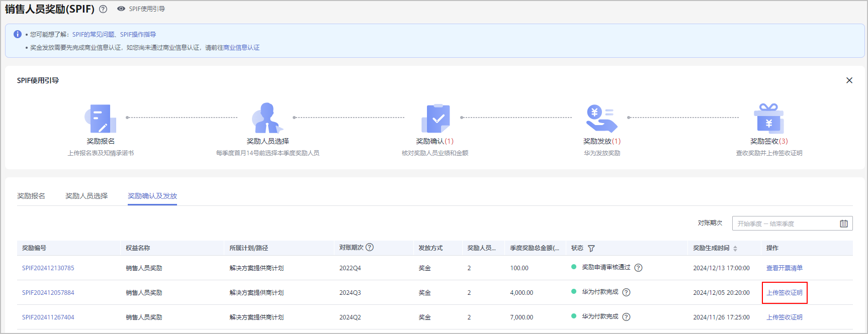Click 上传签收证明 for SPIF202412057884
This screenshot has height=334, width=868.
[x=785, y=293]
